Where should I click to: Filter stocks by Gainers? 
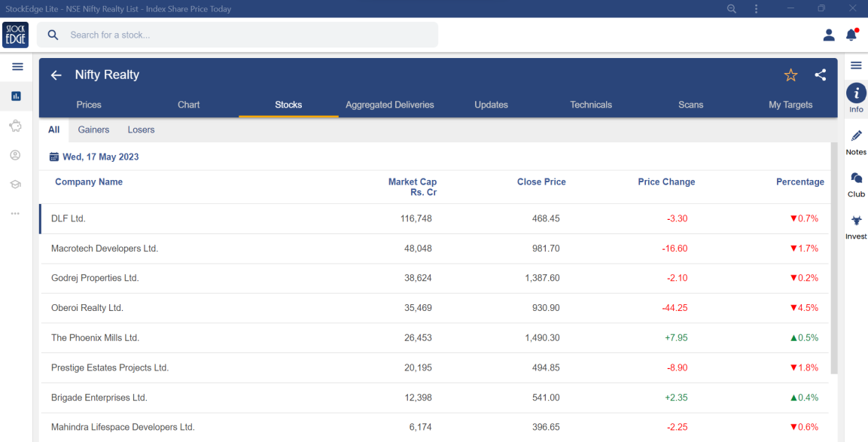click(93, 130)
